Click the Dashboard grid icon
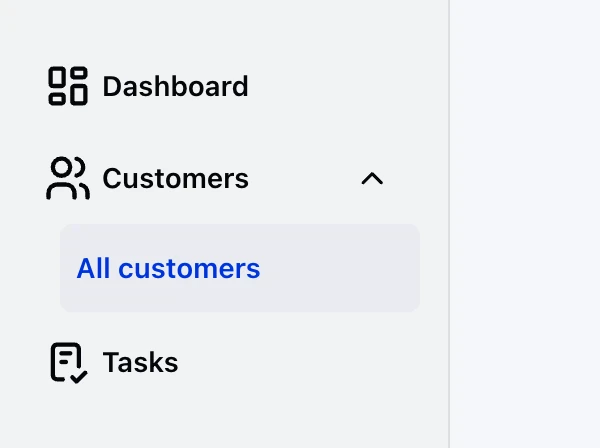Viewport: 600px width, 448px height. 68,86
